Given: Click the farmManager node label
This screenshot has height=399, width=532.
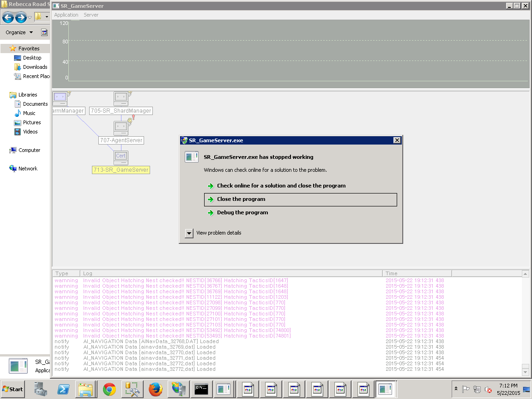Looking at the screenshot, I should click(x=68, y=111).
